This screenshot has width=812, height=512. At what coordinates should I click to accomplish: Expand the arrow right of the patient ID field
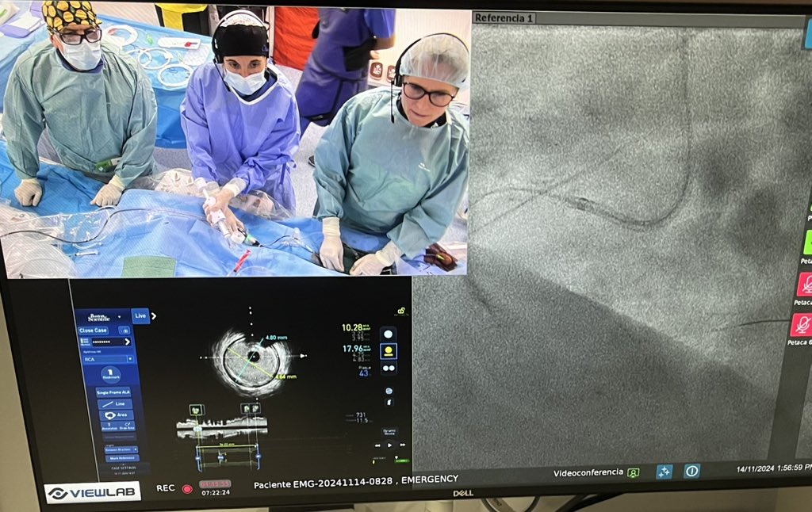[128, 342]
